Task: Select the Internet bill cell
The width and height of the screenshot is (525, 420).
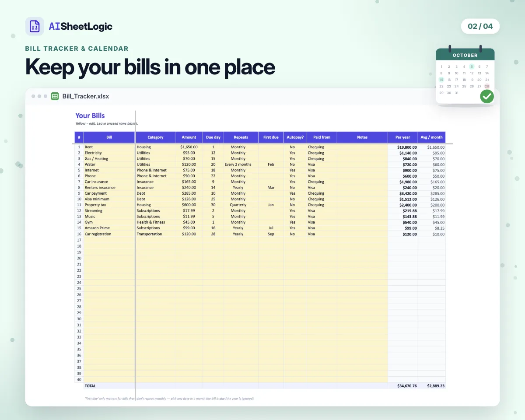Action: coord(109,170)
